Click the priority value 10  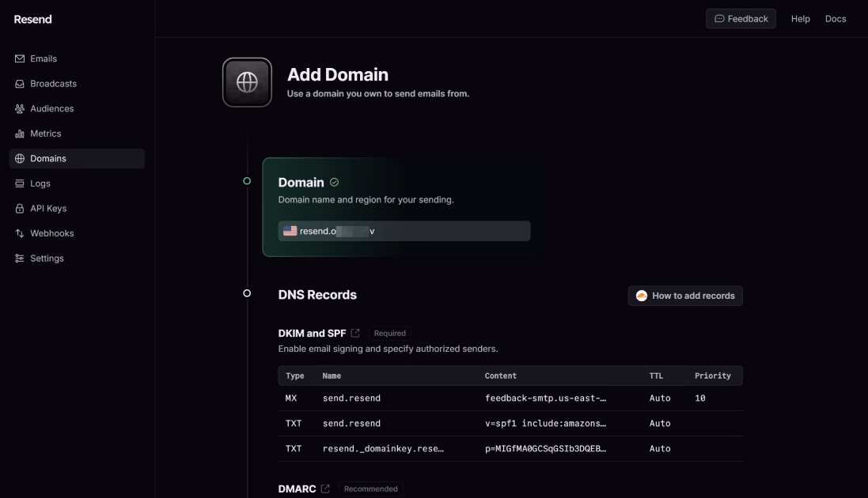tap(700, 398)
